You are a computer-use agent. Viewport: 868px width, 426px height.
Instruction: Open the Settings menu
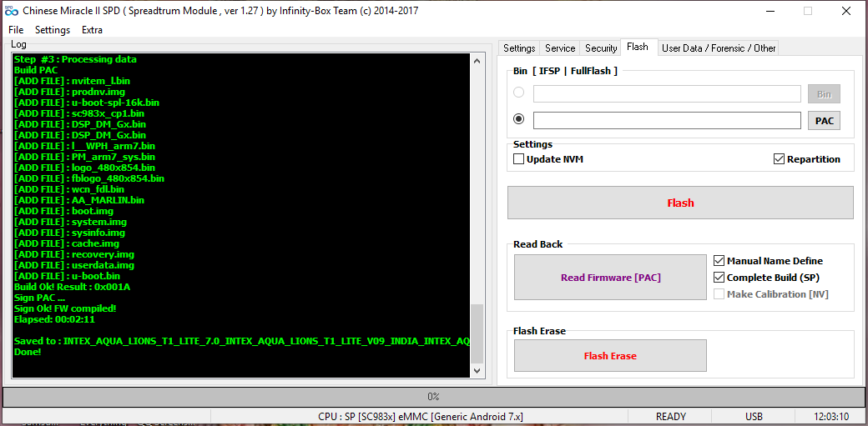click(53, 30)
